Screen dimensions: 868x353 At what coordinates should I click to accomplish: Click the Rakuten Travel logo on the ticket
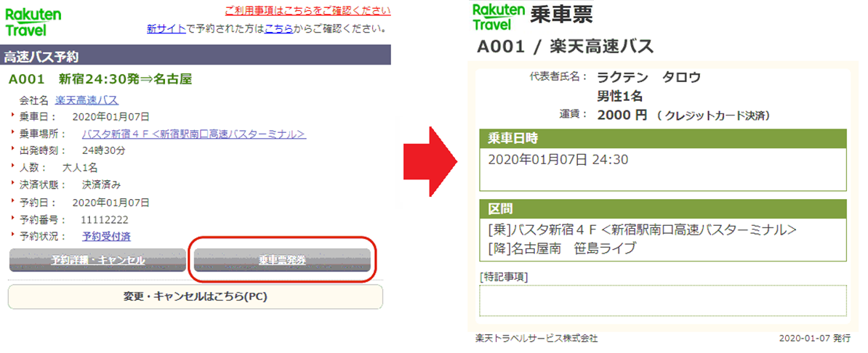coord(498,16)
